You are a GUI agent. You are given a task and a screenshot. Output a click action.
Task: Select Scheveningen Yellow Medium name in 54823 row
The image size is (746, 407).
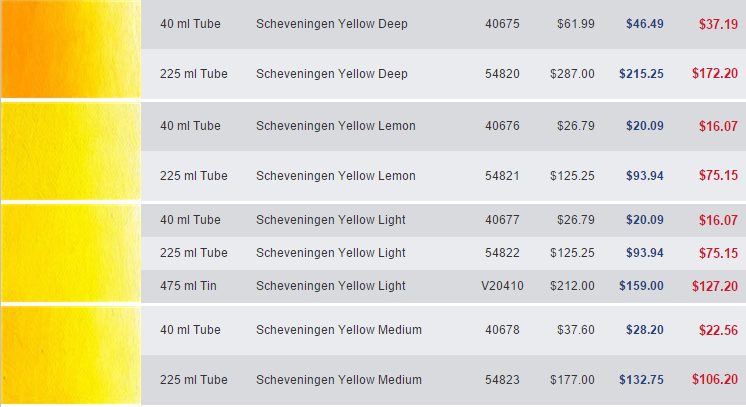coord(339,380)
